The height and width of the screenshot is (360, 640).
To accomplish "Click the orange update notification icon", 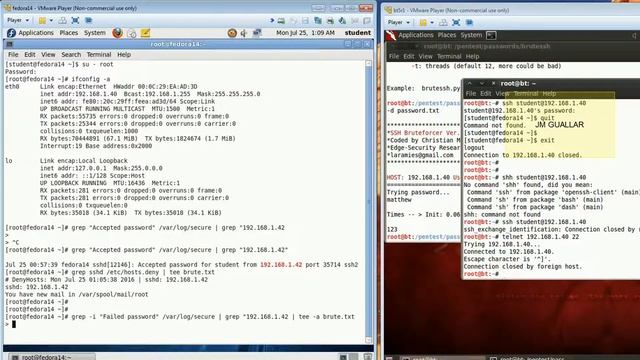I will pyautogui.click(x=232, y=33).
